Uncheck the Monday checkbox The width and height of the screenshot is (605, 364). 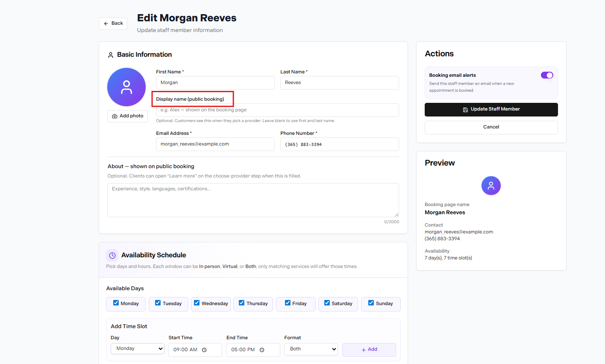point(116,303)
